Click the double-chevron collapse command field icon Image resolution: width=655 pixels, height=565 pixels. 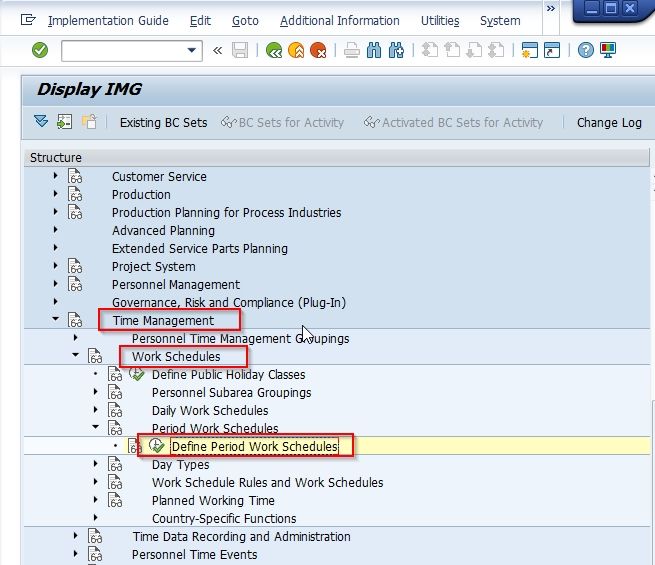point(217,51)
